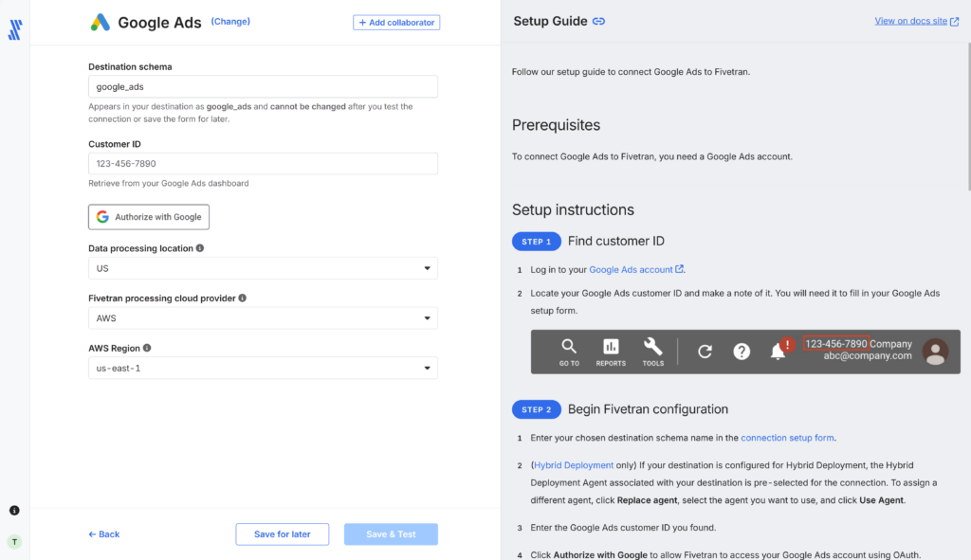Open the Fivetran processing cloud provider dropdown
Viewport: 971px width, 560px height.
pos(264,318)
